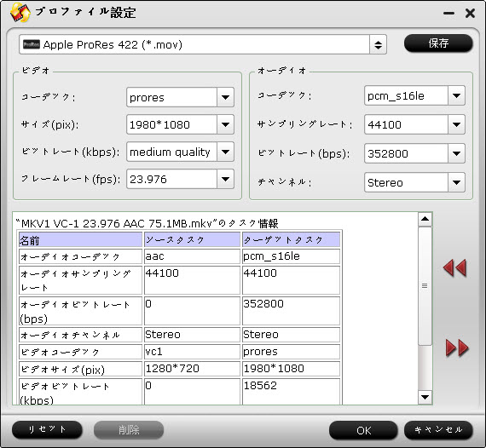Click the 保存 save button
The width and height of the screenshot is (486, 448).
(x=438, y=43)
